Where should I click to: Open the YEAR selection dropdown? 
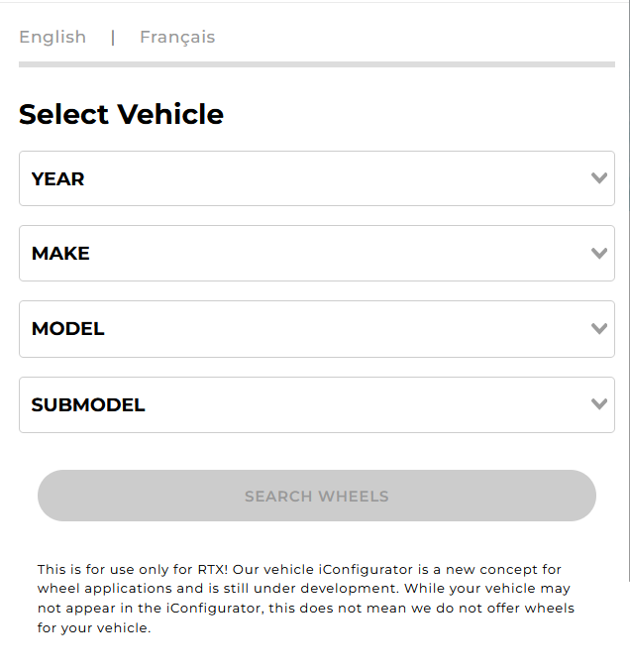316,178
